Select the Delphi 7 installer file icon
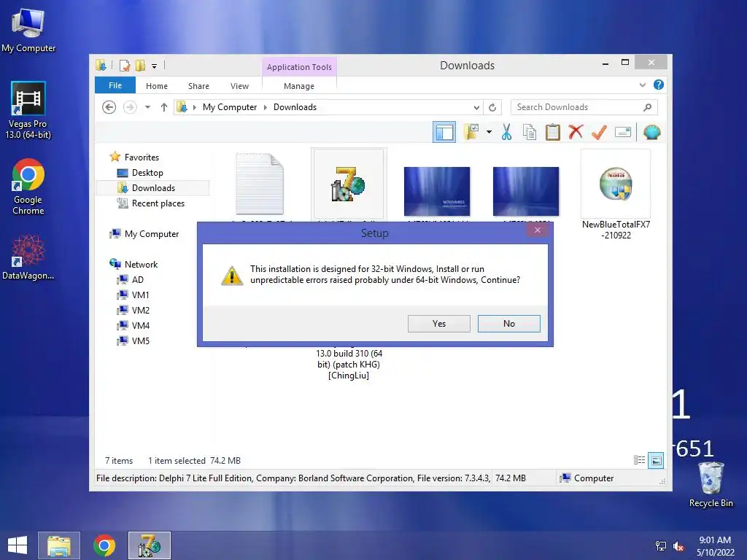This screenshot has width=747, height=560. pyautogui.click(x=349, y=184)
